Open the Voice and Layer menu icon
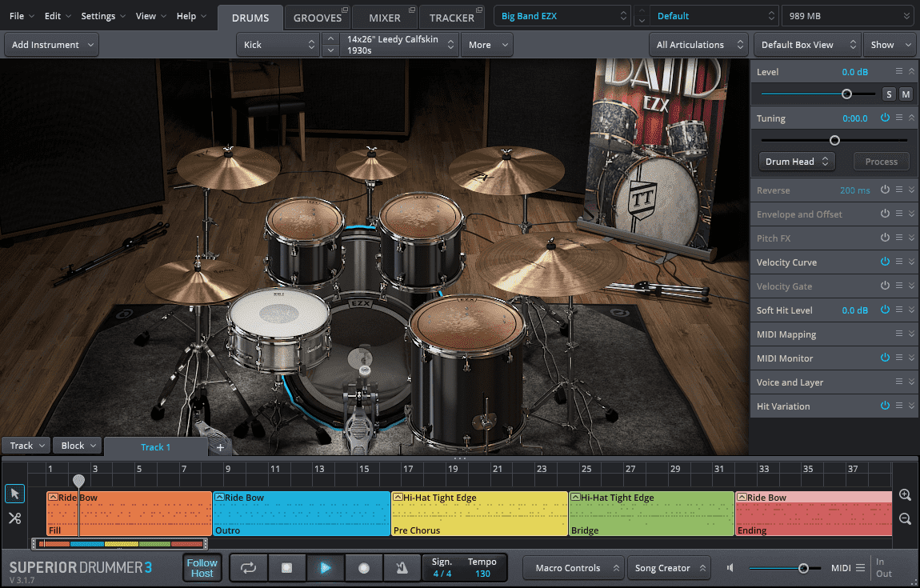Image resolution: width=920 pixels, height=588 pixels. pos(899,382)
